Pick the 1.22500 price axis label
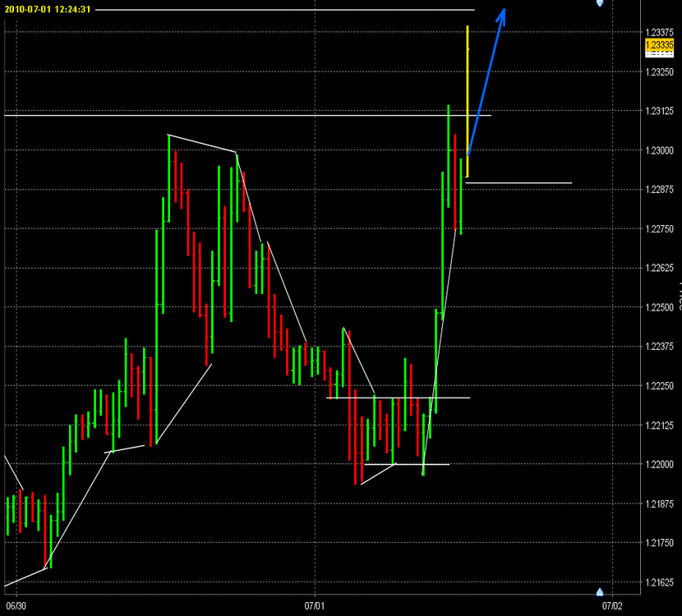Viewport: 682px width, 616px height. tap(659, 307)
